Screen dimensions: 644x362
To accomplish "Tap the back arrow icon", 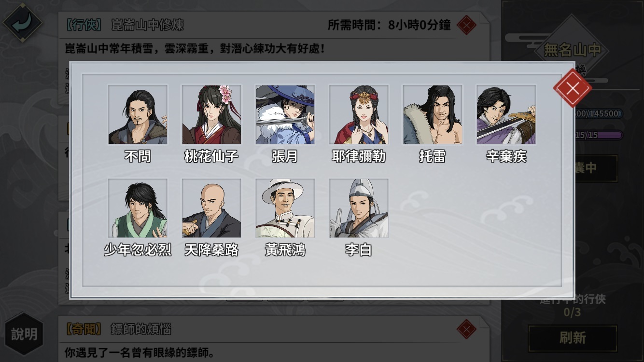I will click(x=22, y=23).
